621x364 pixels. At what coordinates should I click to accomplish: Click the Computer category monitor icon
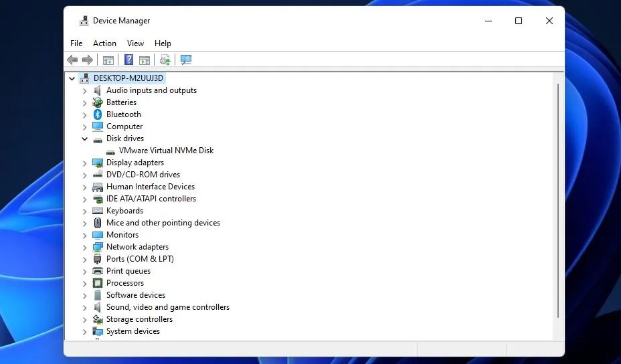click(98, 126)
